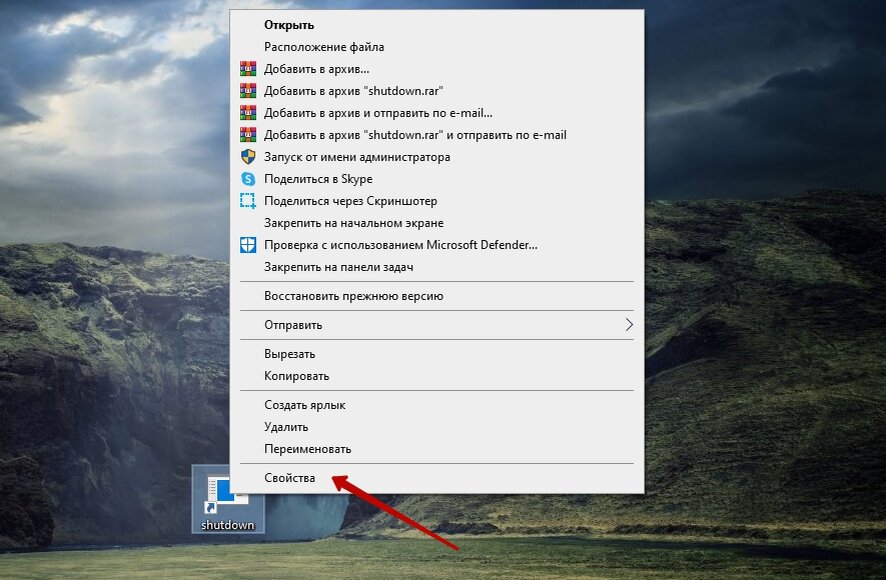Click the Skype icon in context menu
The width and height of the screenshot is (886, 580).
pos(248,179)
